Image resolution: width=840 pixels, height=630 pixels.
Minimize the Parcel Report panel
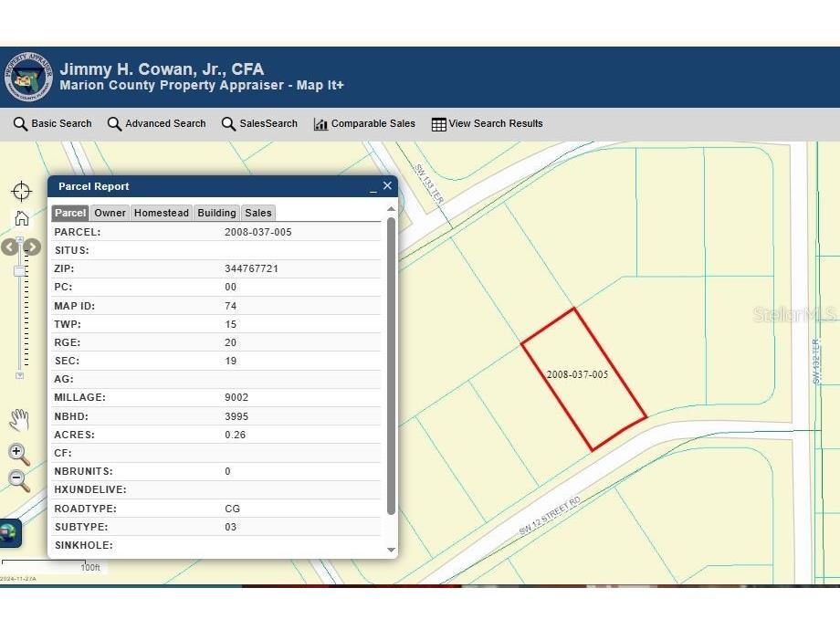pyautogui.click(x=373, y=187)
